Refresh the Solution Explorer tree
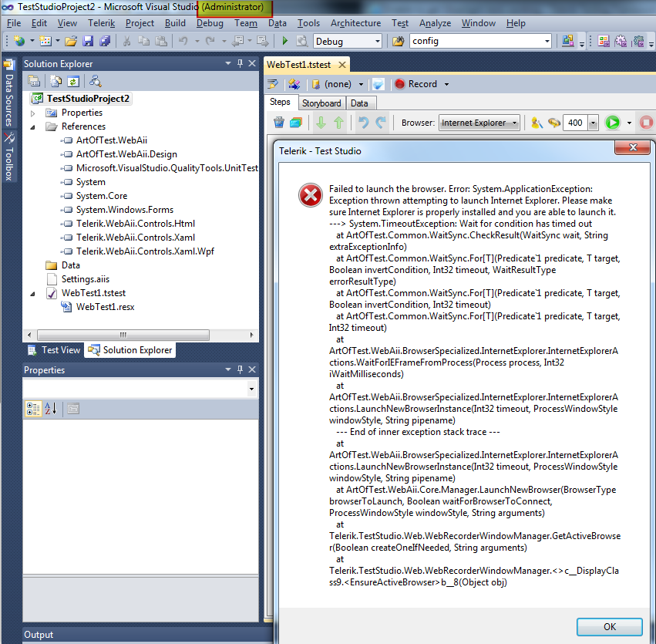The height and width of the screenshot is (644, 656). 73,81
